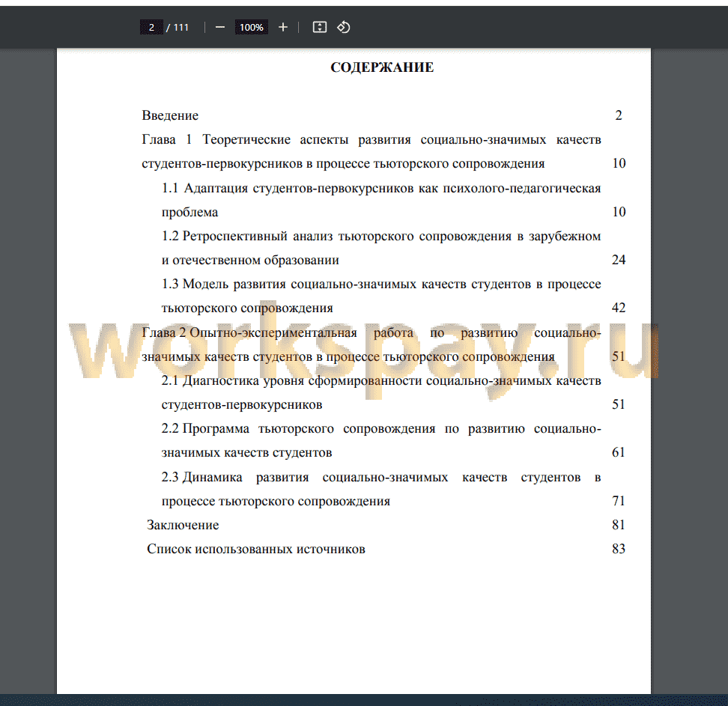
Task: Click page number 42
Action: click(x=619, y=308)
